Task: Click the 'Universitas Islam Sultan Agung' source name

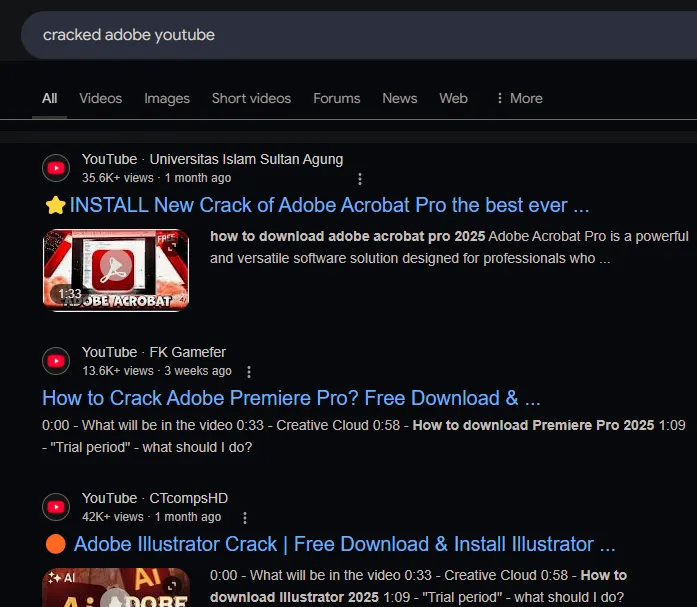Action: (x=246, y=159)
